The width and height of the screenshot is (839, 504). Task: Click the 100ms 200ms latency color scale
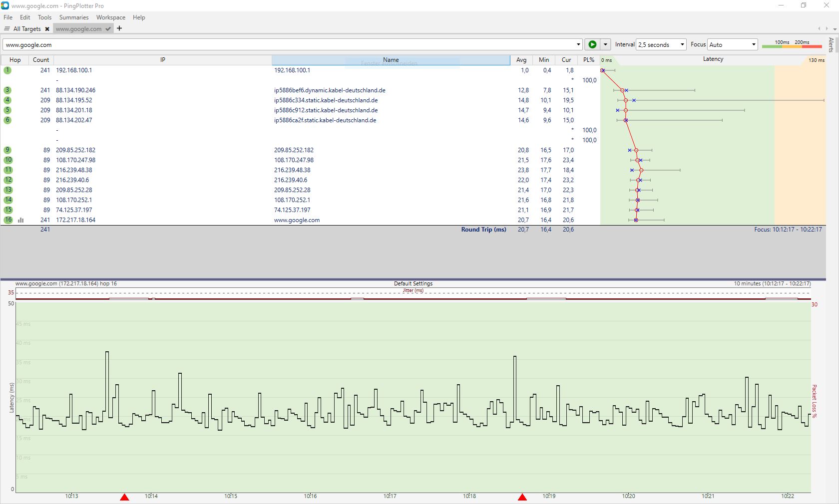[x=792, y=44]
